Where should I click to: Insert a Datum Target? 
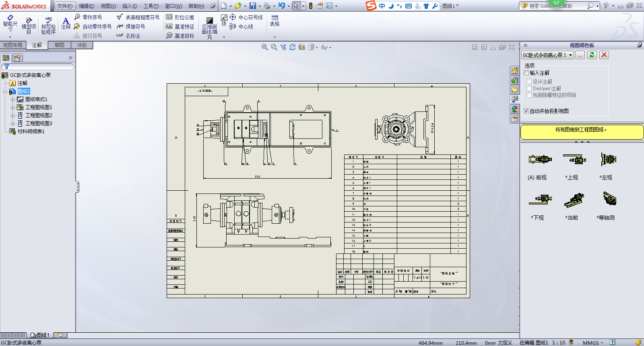180,36
